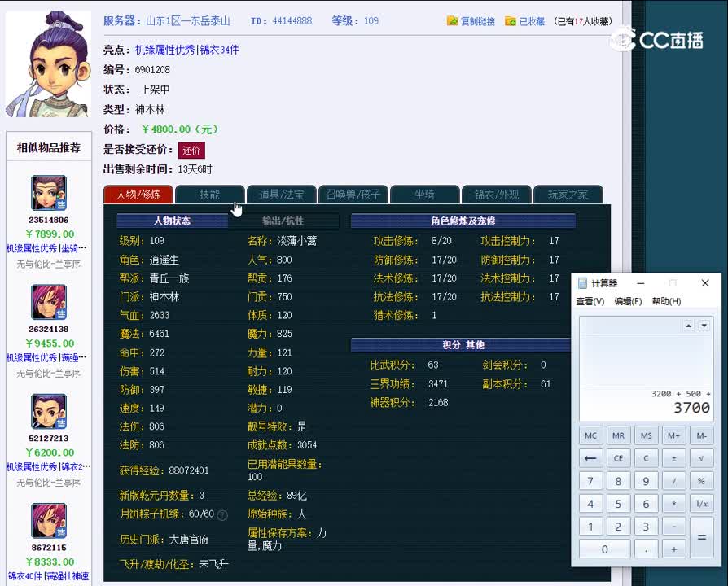Switch to the 锦衣/外观 tab

click(x=496, y=195)
